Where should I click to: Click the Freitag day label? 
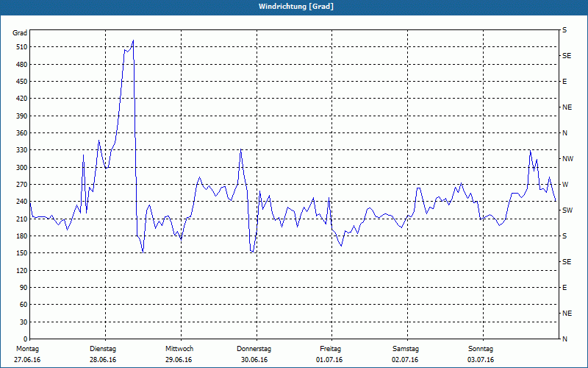[x=330, y=349]
